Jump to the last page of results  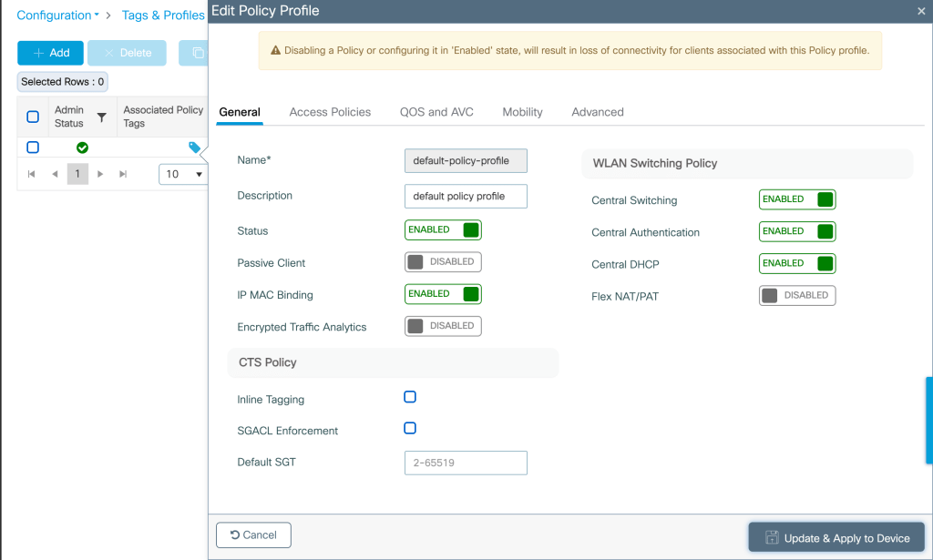[123, 174]
